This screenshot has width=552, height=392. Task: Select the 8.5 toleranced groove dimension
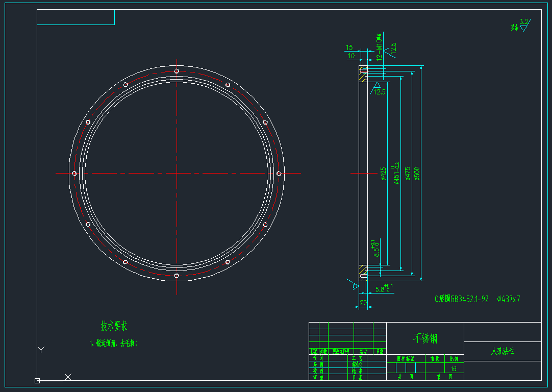pos(375,248)
